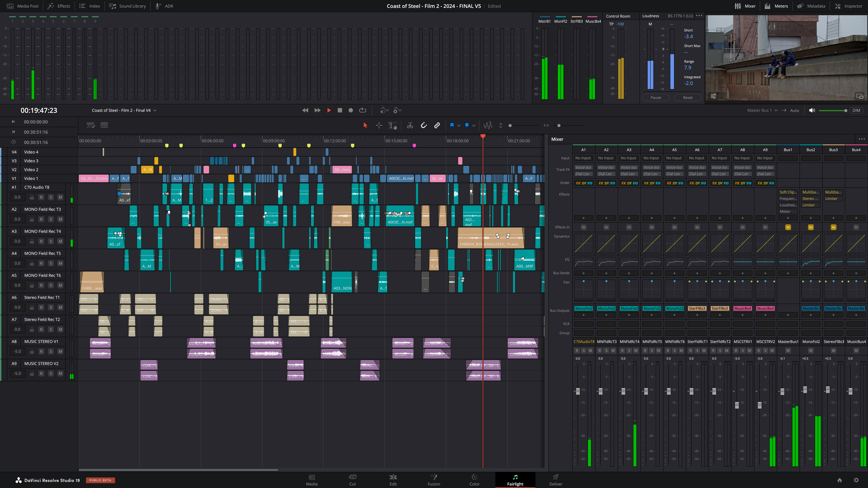Add a marker with the blue marker icon

467,125
